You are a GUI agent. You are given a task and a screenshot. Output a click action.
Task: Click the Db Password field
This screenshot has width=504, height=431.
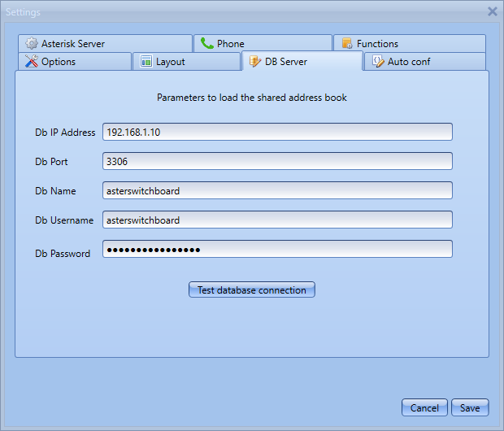click(277, 249)
